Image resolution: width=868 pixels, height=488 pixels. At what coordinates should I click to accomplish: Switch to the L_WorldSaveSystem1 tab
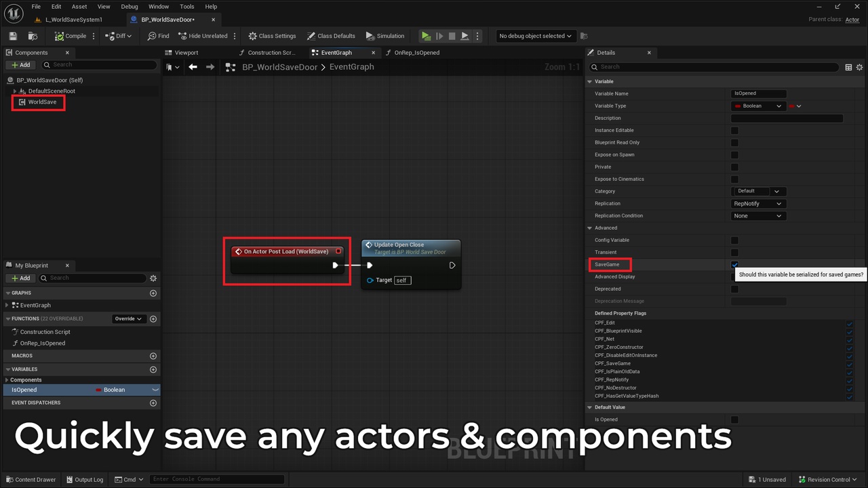tap(73, 20)
